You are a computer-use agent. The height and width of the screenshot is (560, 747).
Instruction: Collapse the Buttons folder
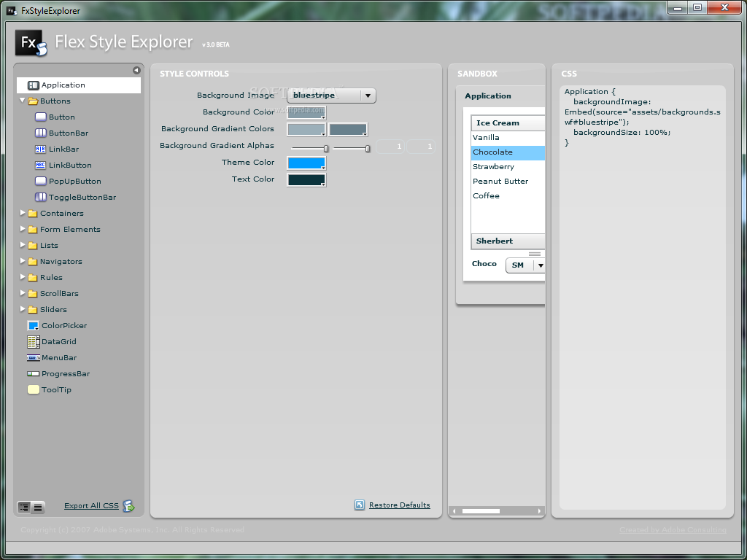click(x=23, y=101)
